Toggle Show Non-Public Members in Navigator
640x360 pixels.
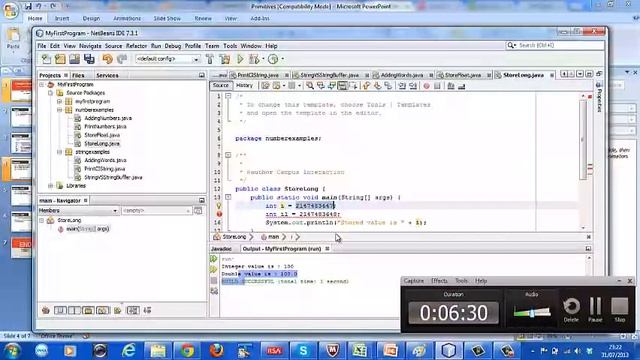tap(88, 311)
